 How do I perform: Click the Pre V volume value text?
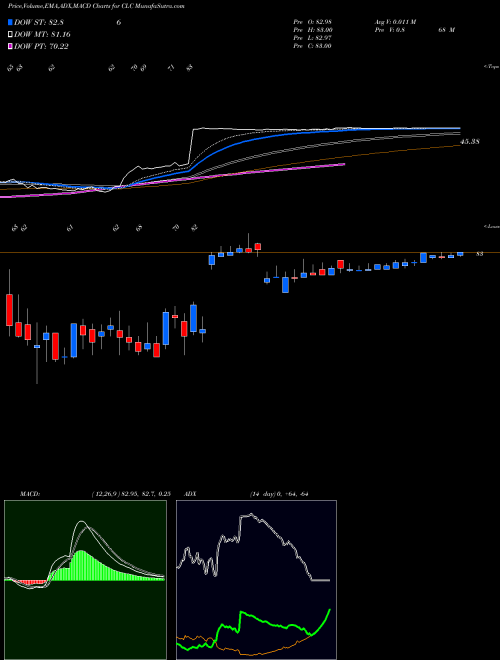pos(414,30)
